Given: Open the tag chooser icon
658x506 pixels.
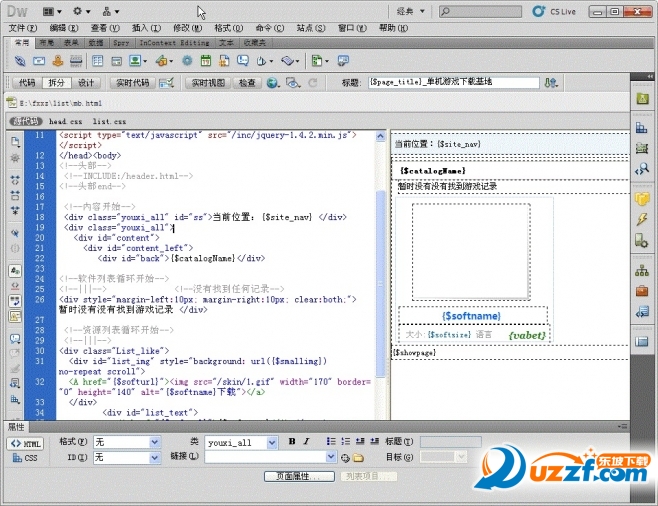Looking at the screenshot, I should coord(343,61).
